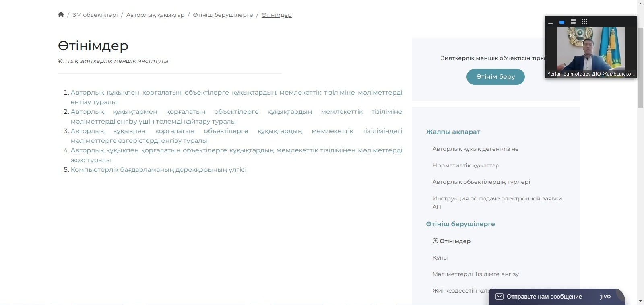Open Нормативтік құжаттар sidebar item
This screenshot has width=644, height=305.
[466, 165]
